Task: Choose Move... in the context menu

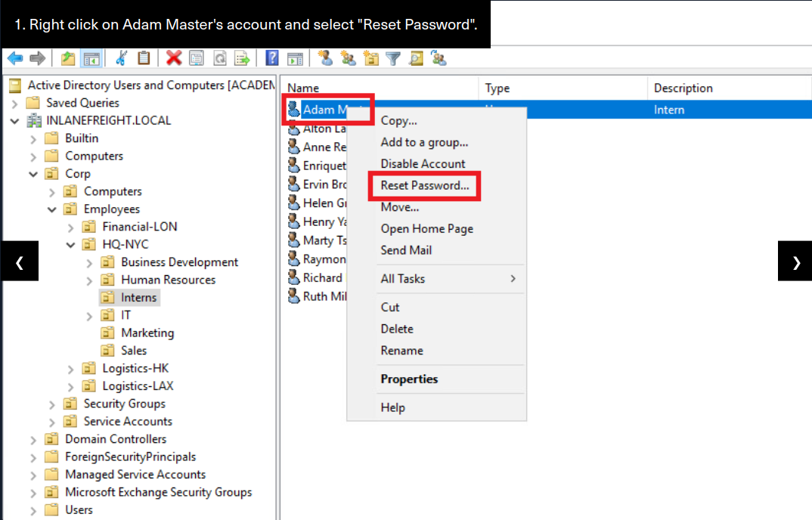Action: click(436, 207)
